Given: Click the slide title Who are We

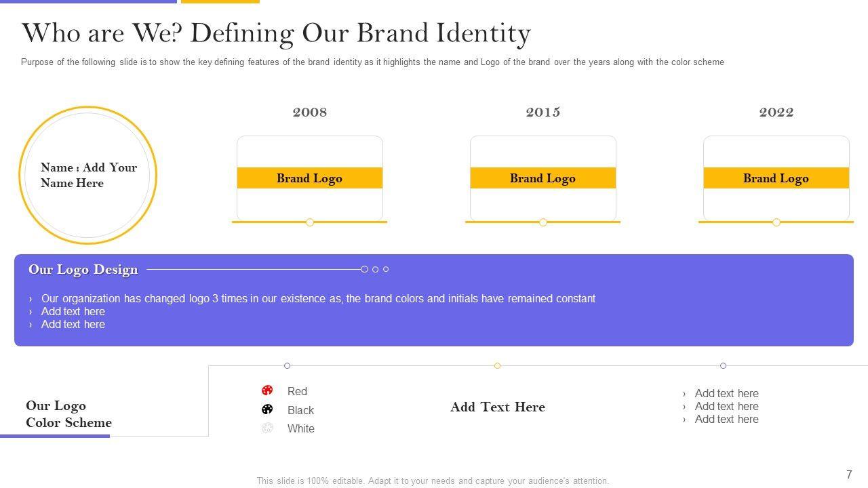Looking at the screenshot, I should (x=275, y=33).
